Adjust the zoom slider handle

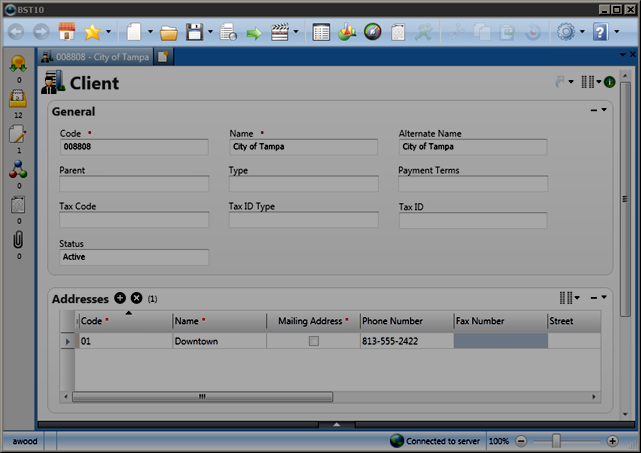[x=556, y=440]
